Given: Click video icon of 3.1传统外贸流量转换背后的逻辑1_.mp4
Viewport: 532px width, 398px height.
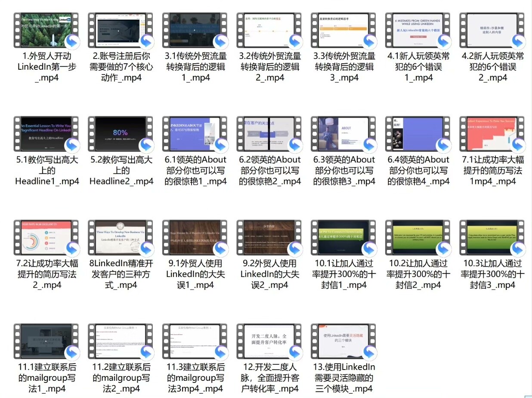Looking at the screenshot, I should [x=195, y=30].
